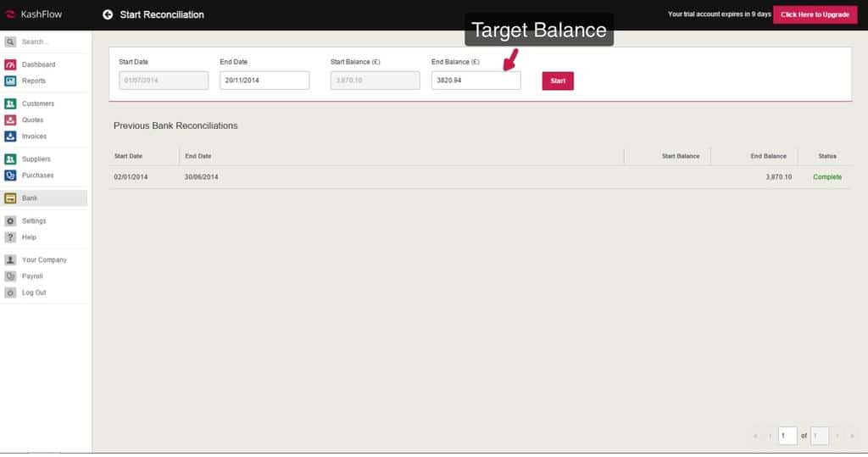Open the Settings gear icon
This screenshot has height=457, width=868.
(10, 221)
